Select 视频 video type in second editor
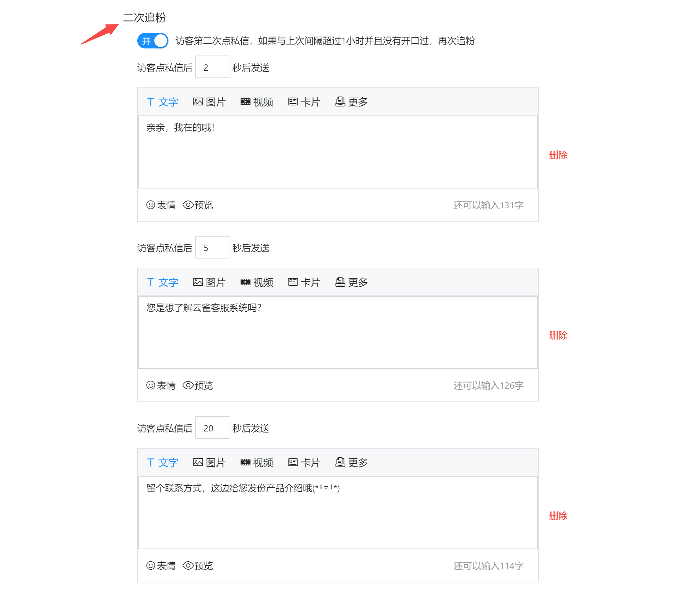This screenshot has width=700, height=592. (x=257, y=283)
